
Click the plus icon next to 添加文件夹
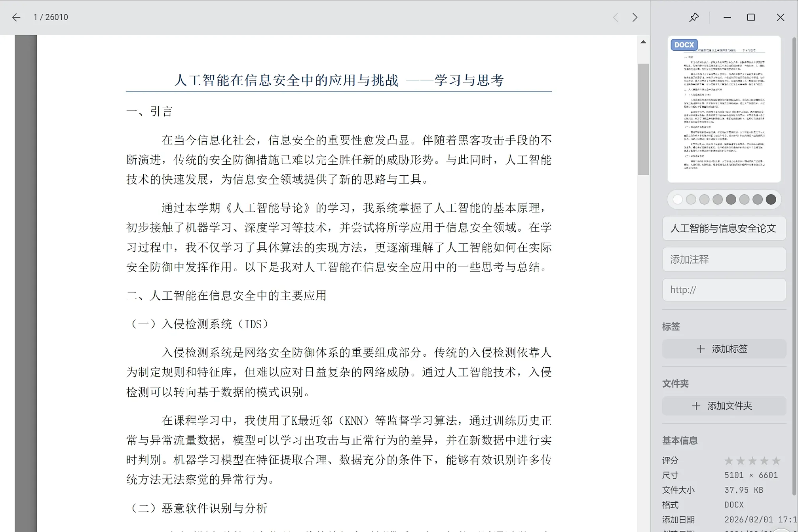[x=697, y=406]
